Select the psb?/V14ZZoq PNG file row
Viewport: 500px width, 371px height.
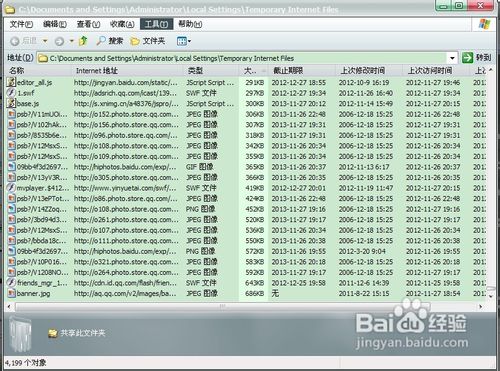pyautogui.click(x=246, y=209)
